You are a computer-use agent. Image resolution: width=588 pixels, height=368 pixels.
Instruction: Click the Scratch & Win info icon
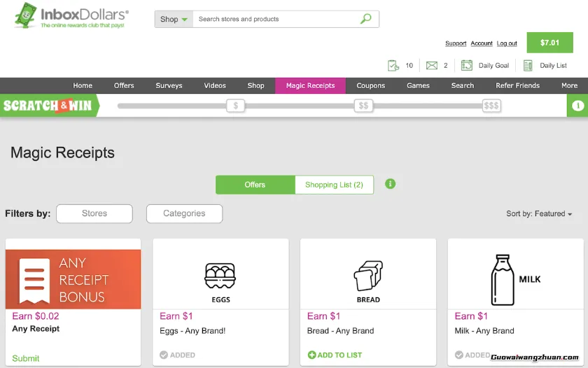click(577, 106)
